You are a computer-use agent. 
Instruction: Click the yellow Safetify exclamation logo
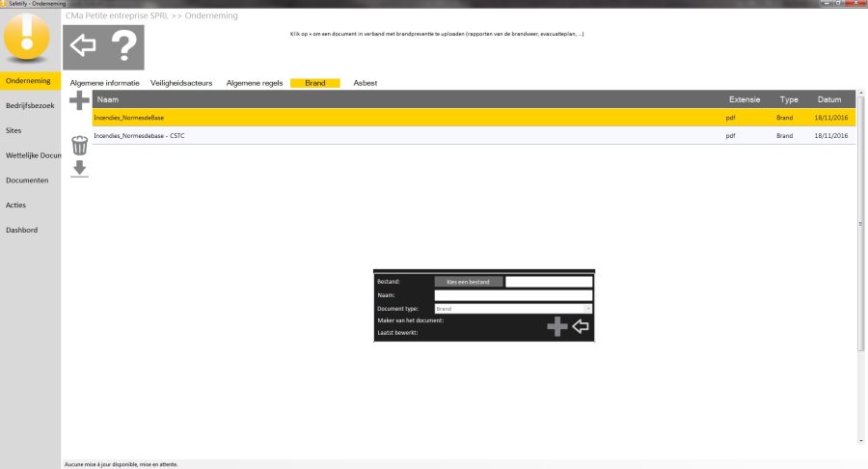point(27,37)
